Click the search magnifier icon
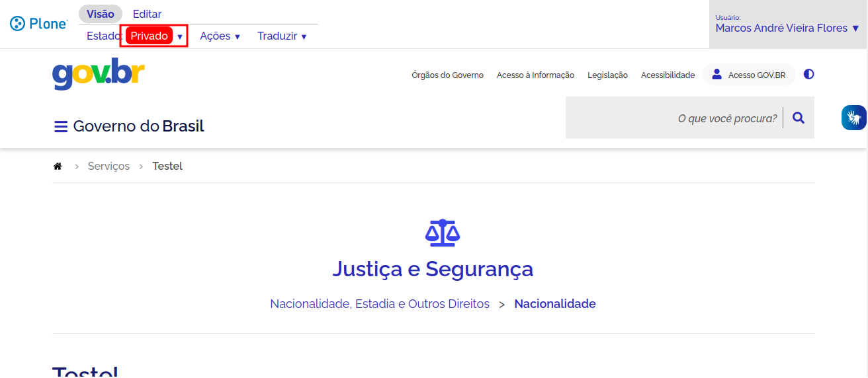 [x=799, y=118]
